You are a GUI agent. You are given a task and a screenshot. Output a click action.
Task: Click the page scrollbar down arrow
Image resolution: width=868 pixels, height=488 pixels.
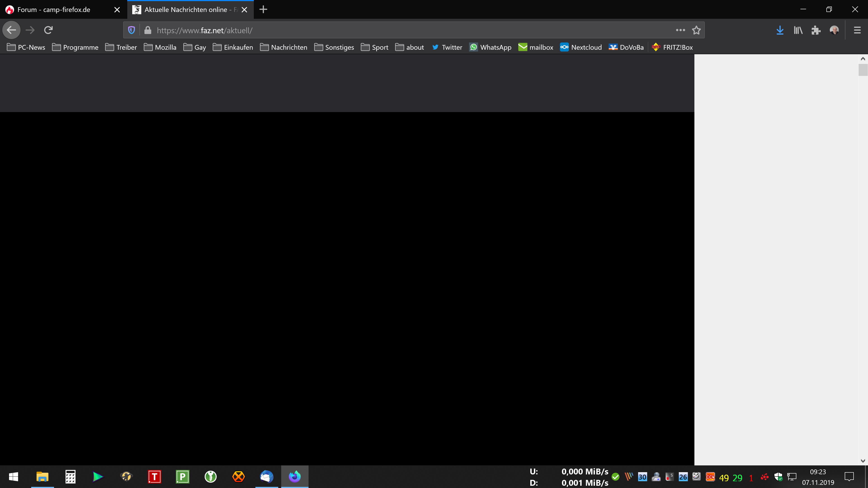click(863, 461)
